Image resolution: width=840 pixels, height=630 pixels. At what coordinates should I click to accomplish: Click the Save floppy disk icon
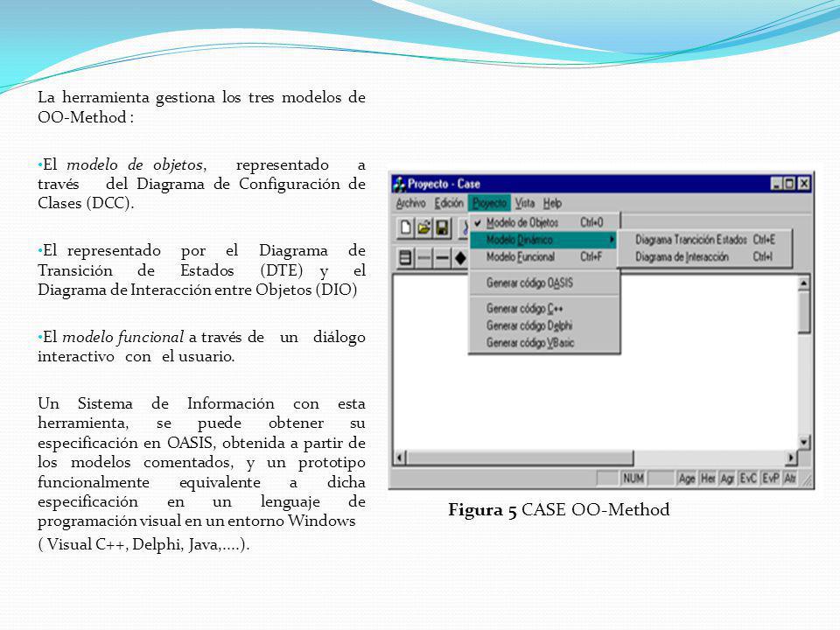(442, 227)
